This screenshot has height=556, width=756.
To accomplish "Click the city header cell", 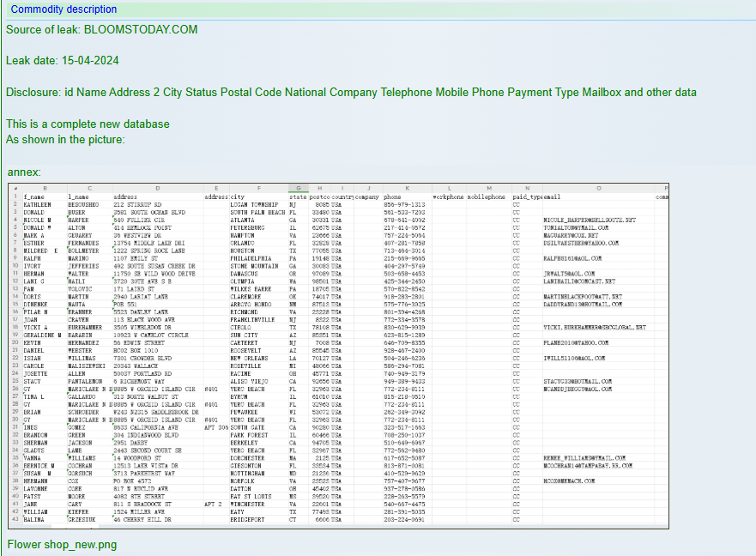I will click(238, 196).
